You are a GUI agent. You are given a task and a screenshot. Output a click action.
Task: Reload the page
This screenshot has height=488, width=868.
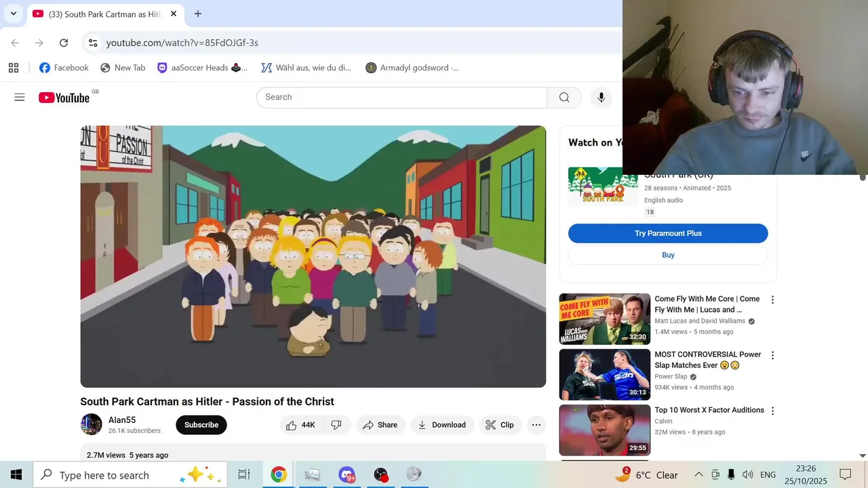pyautogui.click(x=64, y=43)
